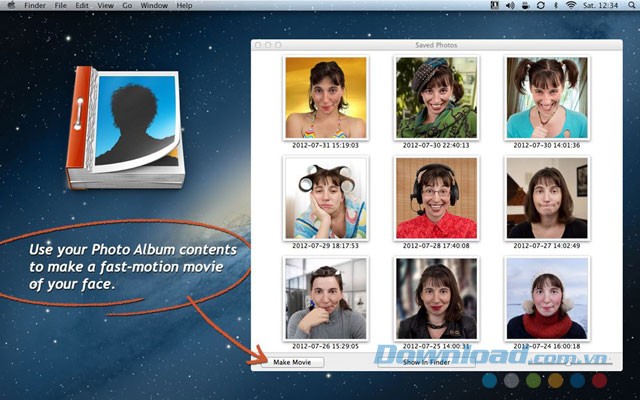Image resolution: width=640 pixels, height=400 pixels.
Task: Open Spotlight search magnifier
Action: point(631,5)
